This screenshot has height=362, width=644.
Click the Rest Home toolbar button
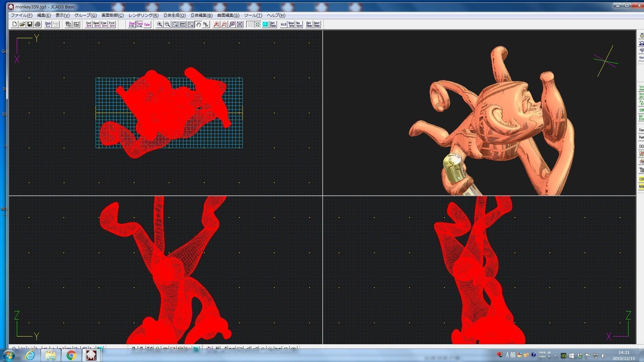pyautogui.click(x=317, y=24)
